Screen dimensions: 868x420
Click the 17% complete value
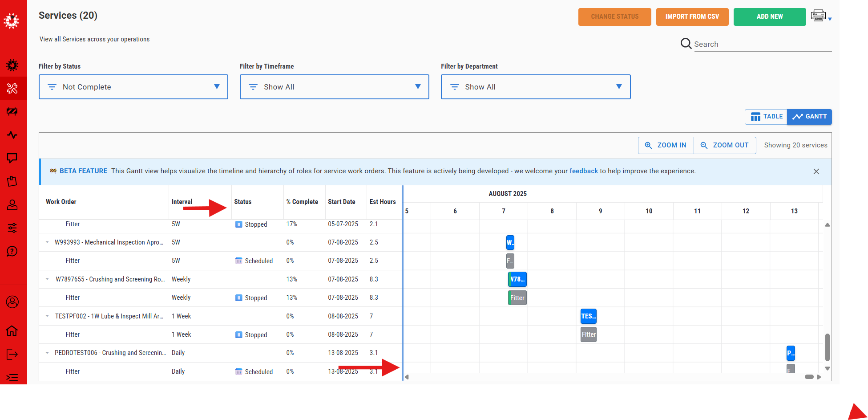tap(292, 224)
